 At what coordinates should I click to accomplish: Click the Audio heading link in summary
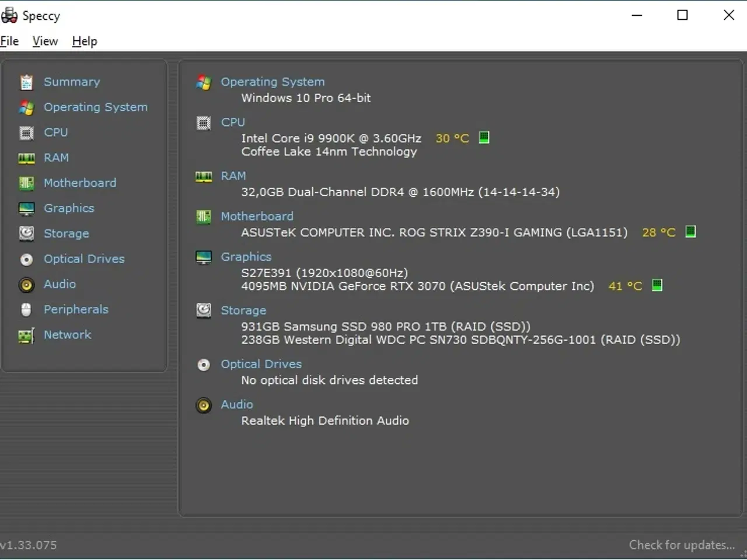pyautogui.click(x=237, y=404)
